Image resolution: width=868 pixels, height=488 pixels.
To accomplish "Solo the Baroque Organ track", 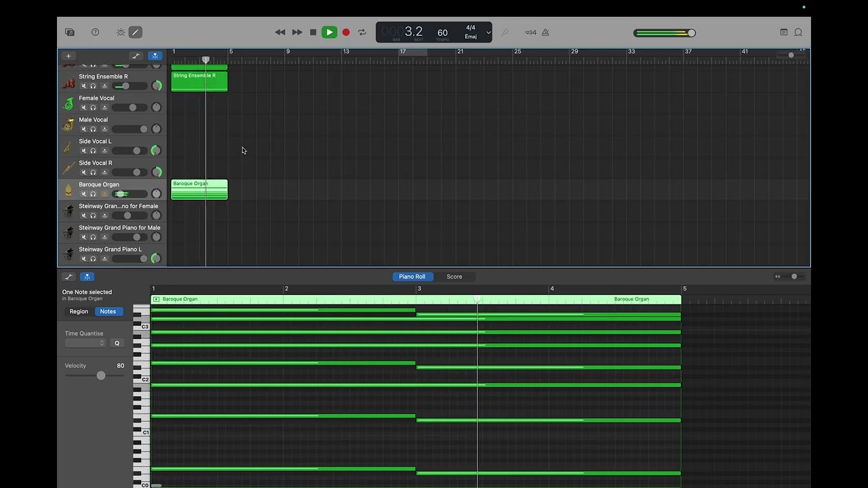I will point(93,194).
